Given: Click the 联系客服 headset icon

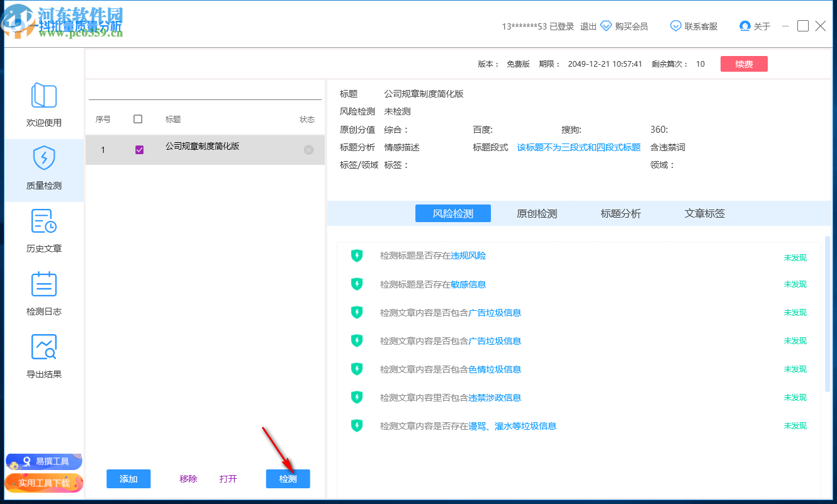Looking at the screenshot, I should click(675, 26).
